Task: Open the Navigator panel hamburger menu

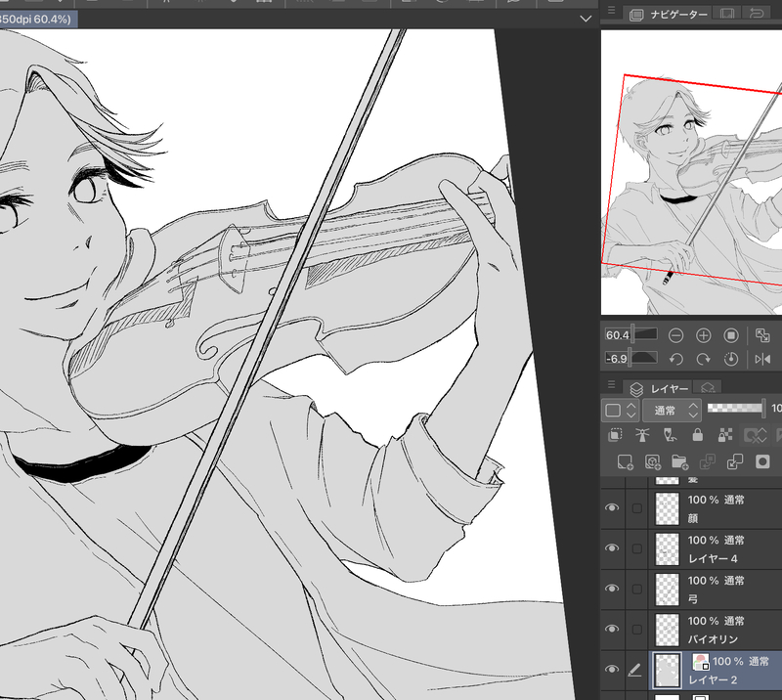Action: point(612,11)
